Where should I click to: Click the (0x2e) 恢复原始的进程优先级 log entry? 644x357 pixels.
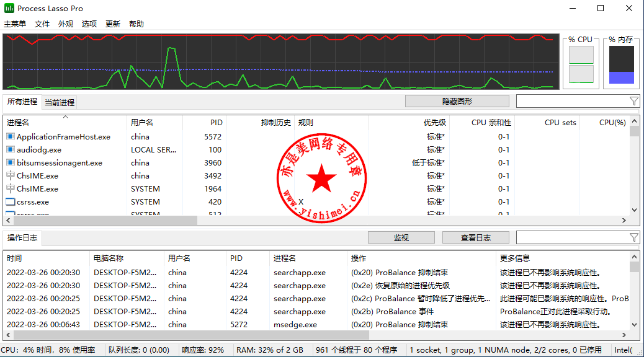point(400,286)
